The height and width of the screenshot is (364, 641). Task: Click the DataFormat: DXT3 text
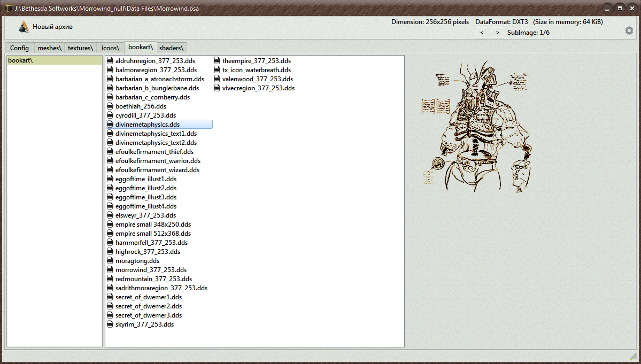click(x=501, y=22)
